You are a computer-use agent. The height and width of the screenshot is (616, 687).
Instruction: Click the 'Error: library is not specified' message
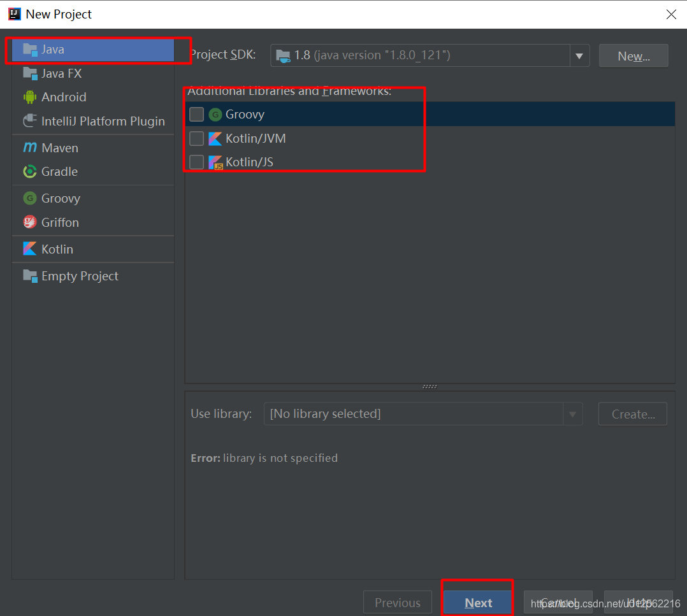coord(264,458)
